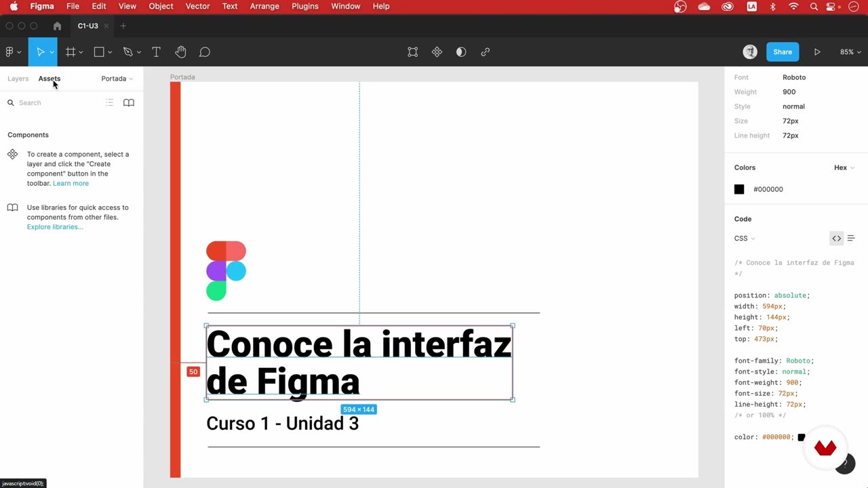Viewport: 868px width, 488px height.
Task: Click the Use as mask icon
Action: (461, 52)
